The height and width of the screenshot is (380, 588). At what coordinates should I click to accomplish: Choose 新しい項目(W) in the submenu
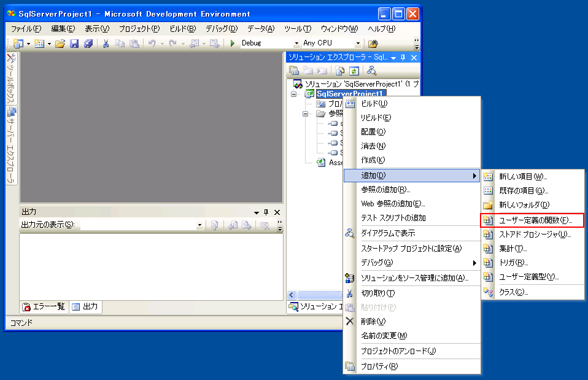(533, 177)
